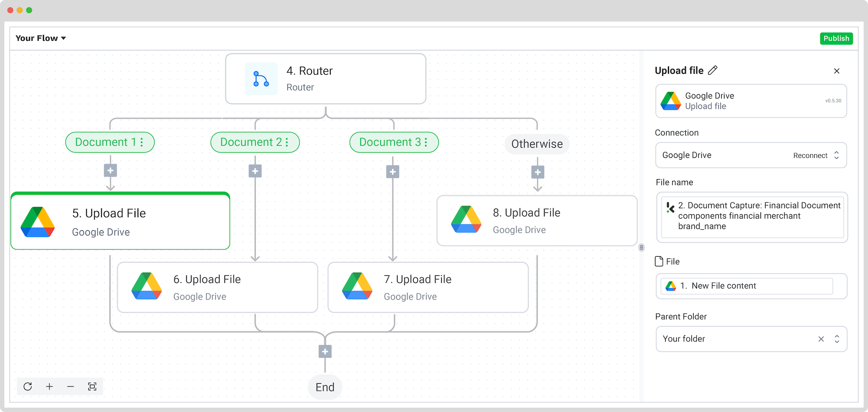This screenshot has height=412, width=868.
Task: Close the Upload file side panel
Action: pyautogui.click(x=837, y=71)
